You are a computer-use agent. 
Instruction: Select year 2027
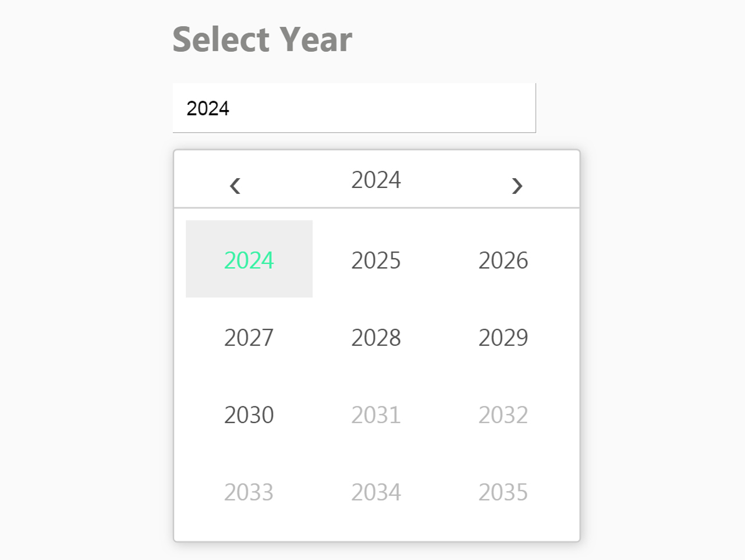[249, 336]
